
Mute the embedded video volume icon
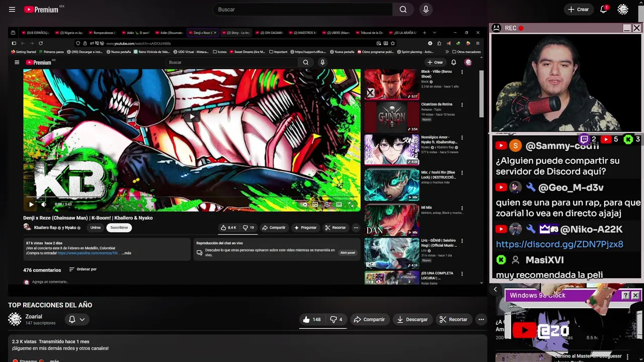[43, 204]
